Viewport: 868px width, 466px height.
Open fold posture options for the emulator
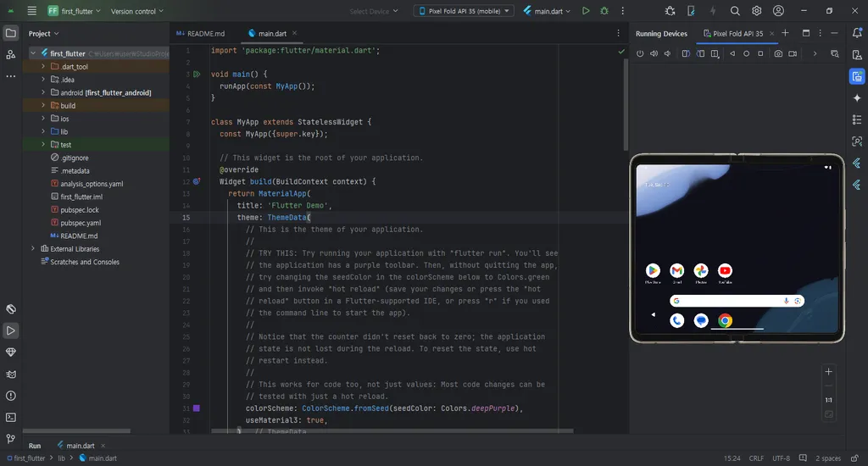pos(715,53)
